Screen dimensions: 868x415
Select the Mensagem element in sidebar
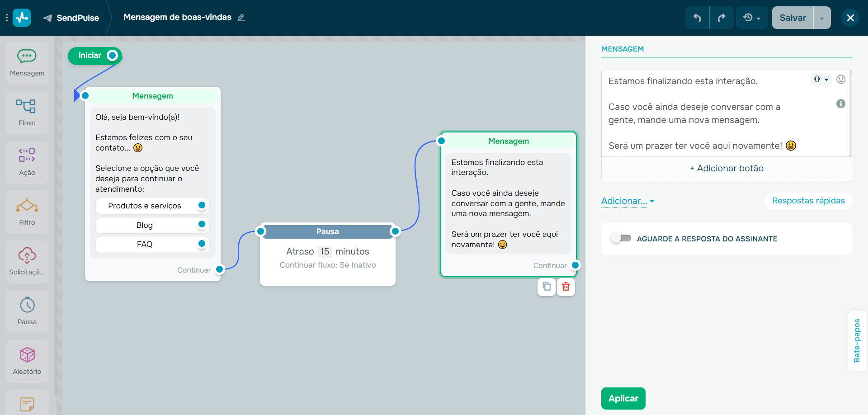(27, 63)
